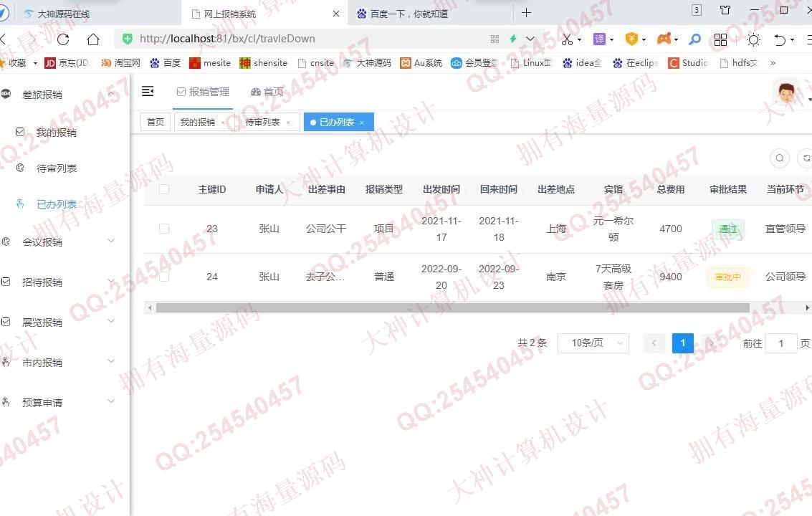Open the 大神源码 bookmark

[367, 62]
